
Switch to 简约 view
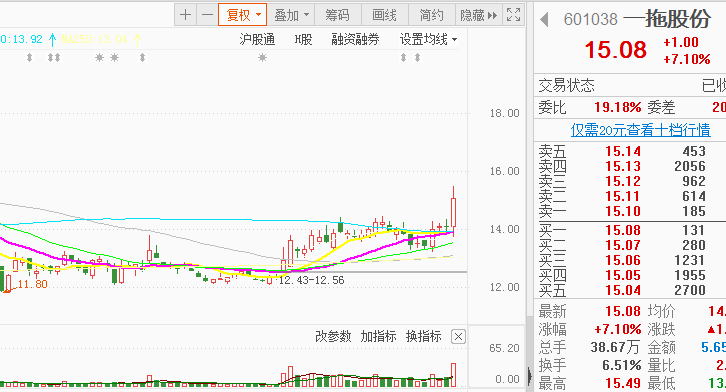(432, 15)
